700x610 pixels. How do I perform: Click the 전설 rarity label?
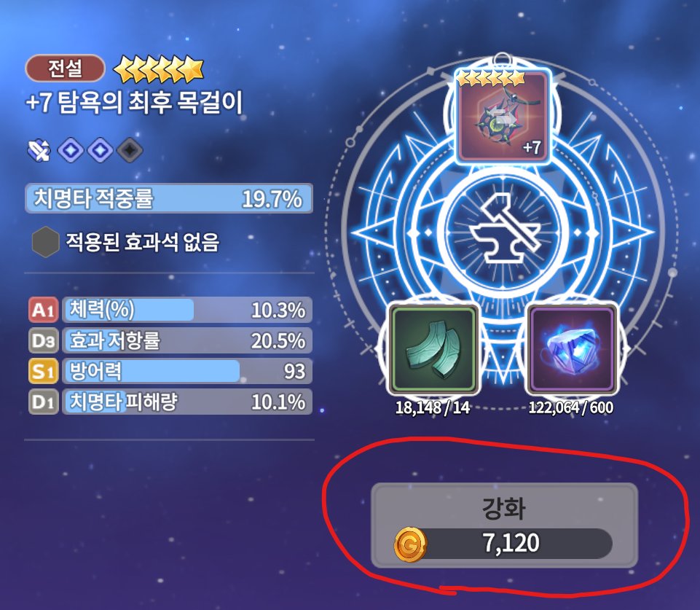pyautogui.click(x=65, y=69)
